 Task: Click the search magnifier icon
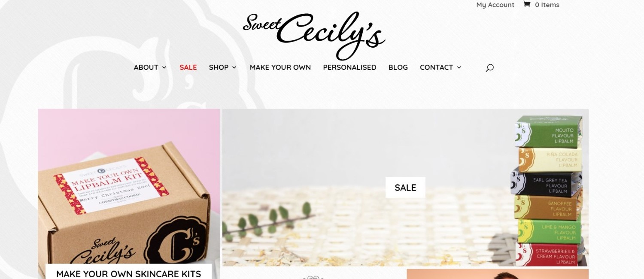pyautogui.click(x=489, y=67)
